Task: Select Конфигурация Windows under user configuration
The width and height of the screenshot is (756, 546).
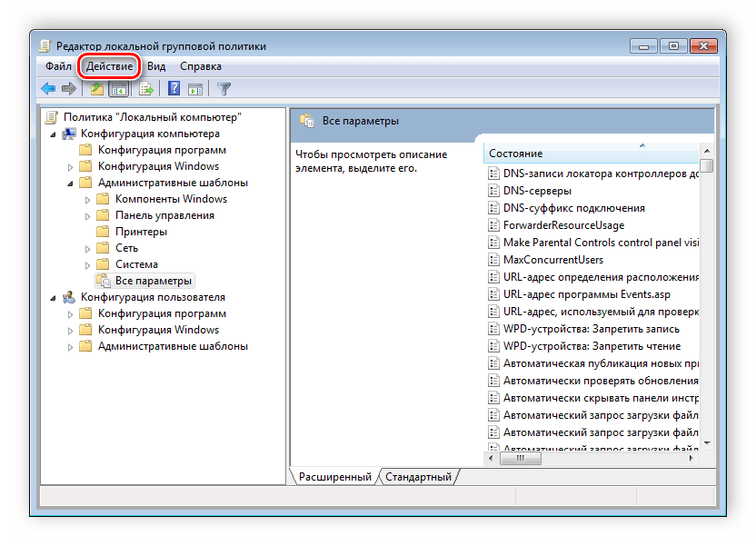Action: click(x=159, y=330)
